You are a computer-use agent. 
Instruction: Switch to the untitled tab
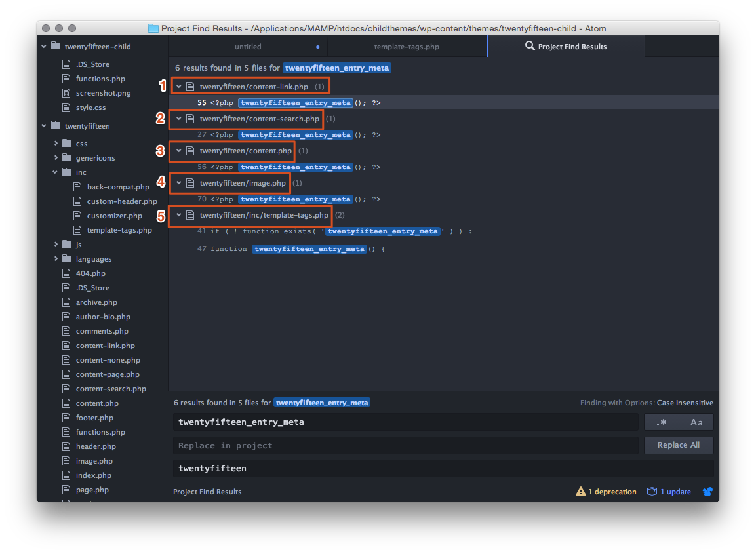click(248, 47)
